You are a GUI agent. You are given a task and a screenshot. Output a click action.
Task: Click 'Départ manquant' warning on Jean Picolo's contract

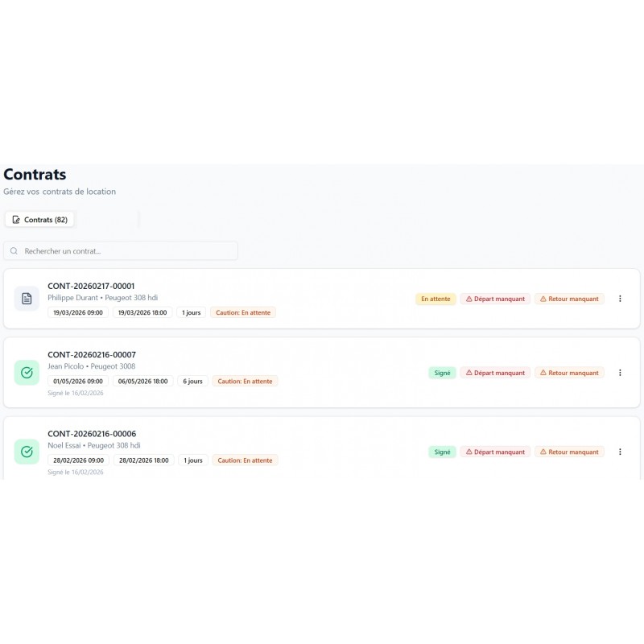pyautogui.click(x=495, y=373)
